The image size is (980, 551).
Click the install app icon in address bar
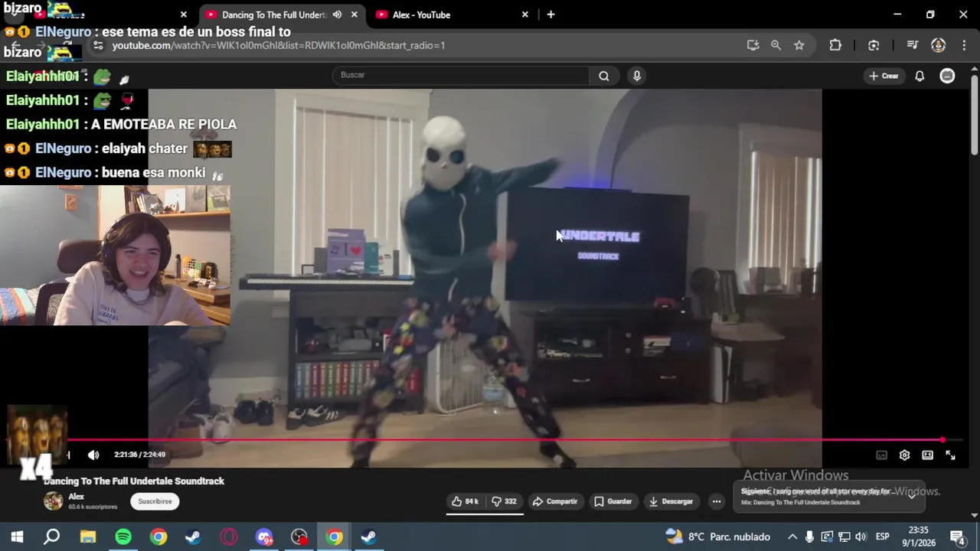point(753,45)
